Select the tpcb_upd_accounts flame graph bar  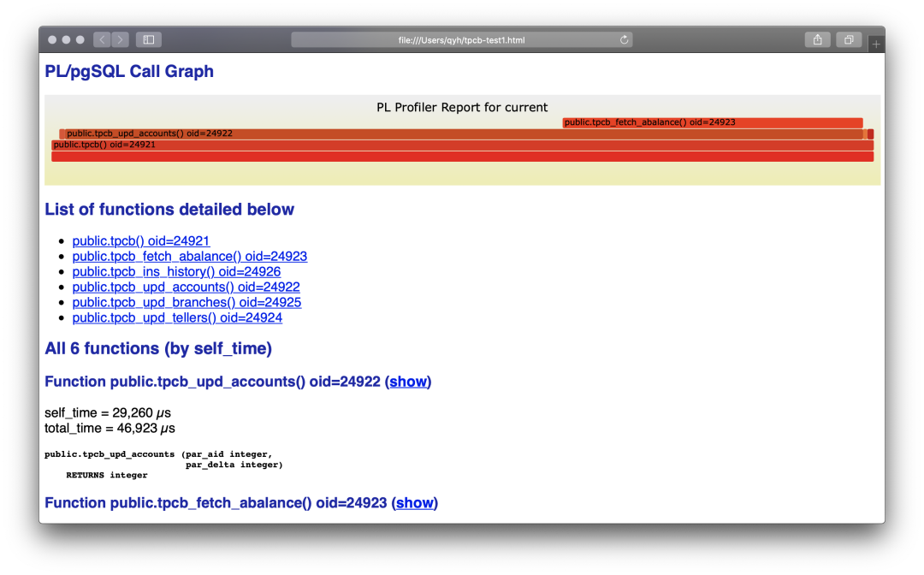point(463,133)
